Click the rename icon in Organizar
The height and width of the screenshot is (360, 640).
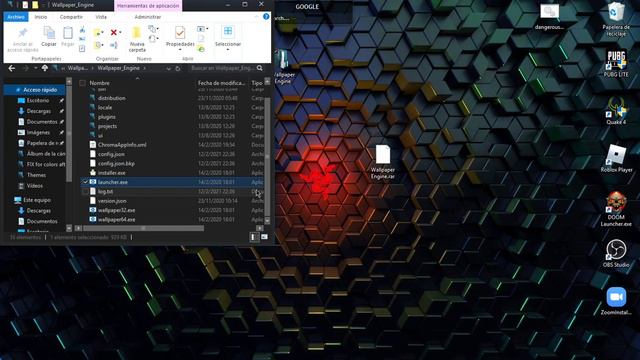point(114,45)
